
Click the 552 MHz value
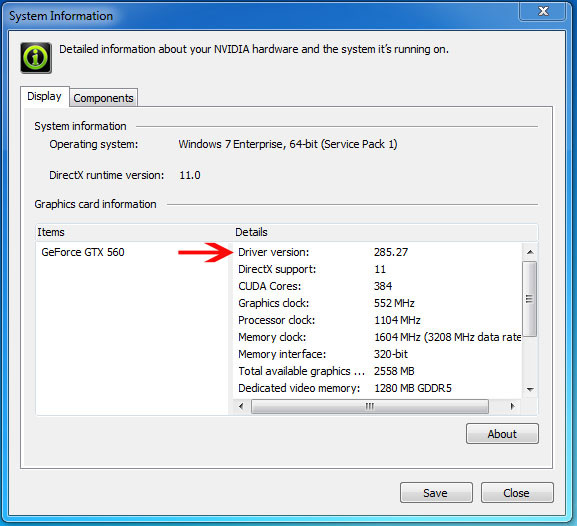click(x=394, y=303)
